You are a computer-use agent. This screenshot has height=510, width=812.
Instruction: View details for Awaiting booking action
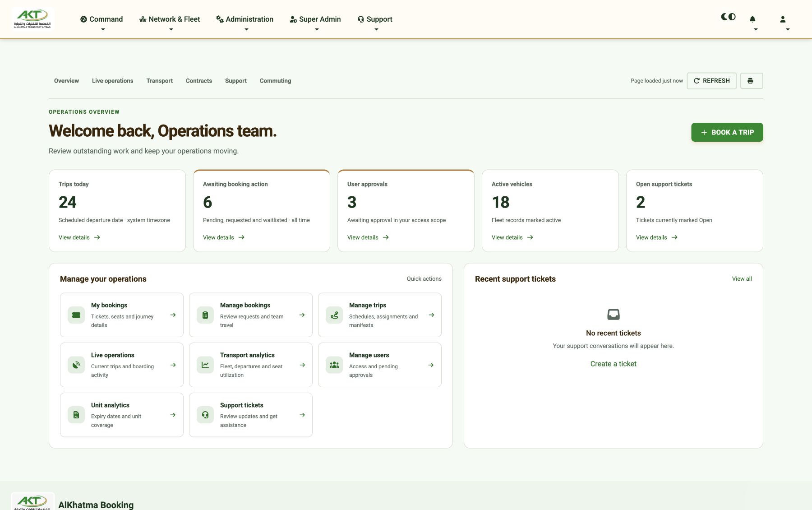[224, 237]
